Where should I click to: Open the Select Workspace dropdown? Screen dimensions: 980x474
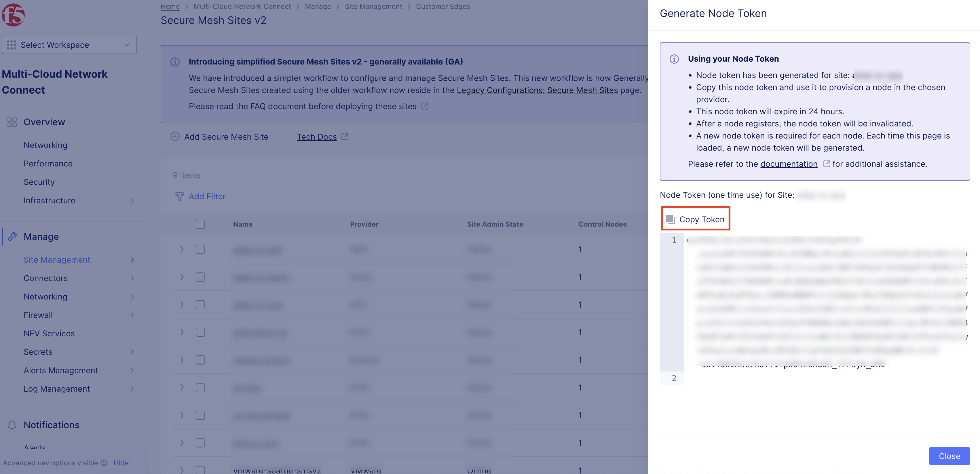coord(69,45)
